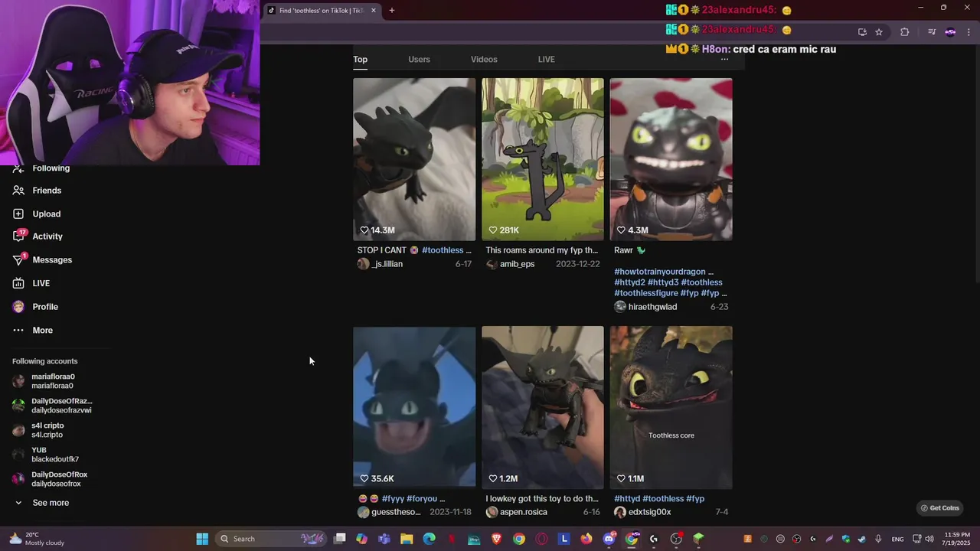Launch Brave browser from taskbar
980x551 pixels.
[496, 539]
